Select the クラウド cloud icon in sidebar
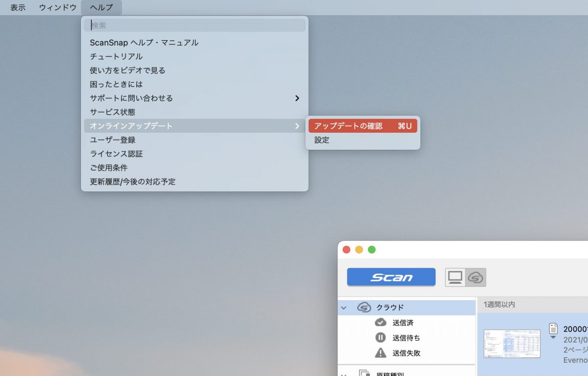588x376 pixels. [x=364, y=307]
